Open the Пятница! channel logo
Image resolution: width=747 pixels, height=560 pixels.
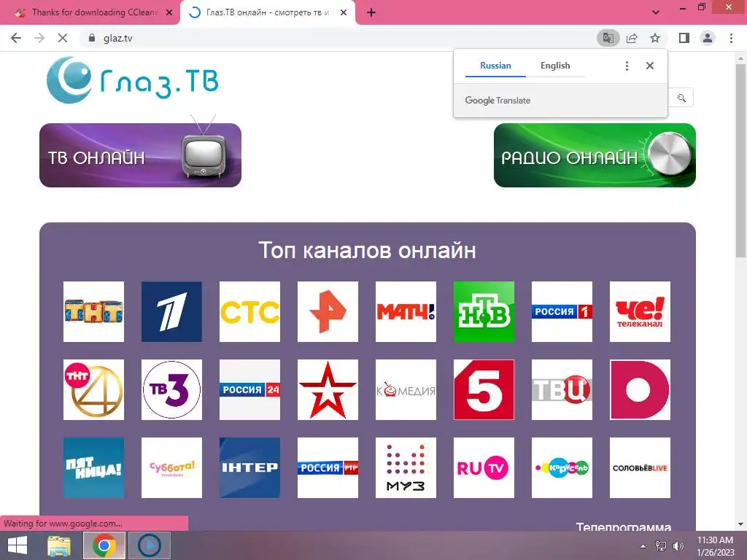[x=93, y=467]
